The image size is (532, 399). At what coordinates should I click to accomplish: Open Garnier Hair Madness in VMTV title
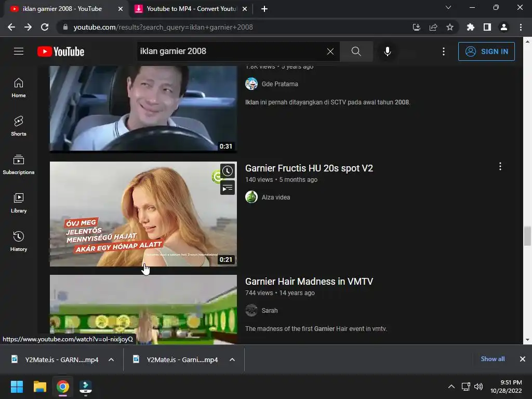pos(309,281)
